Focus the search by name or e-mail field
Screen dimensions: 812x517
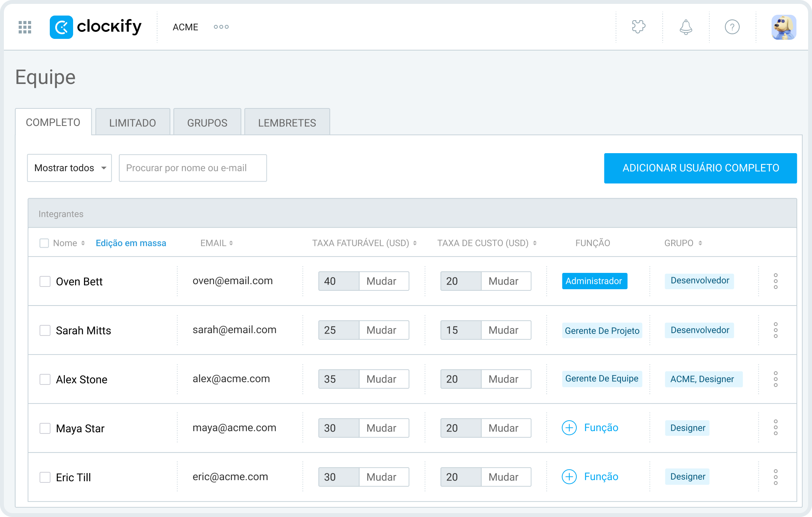(x=192, y=168)
